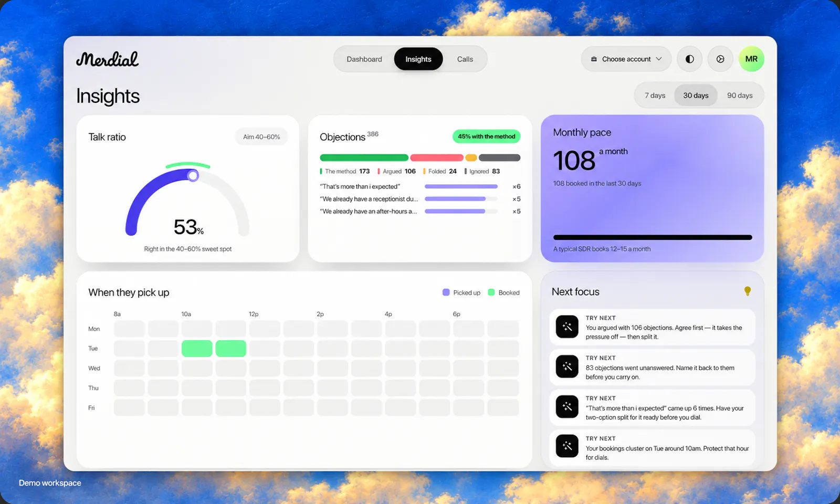This screenshot has height=504, width=840.
Task: Click the dark gray segment of the Objections bar
Action: [x=499, y=157]
